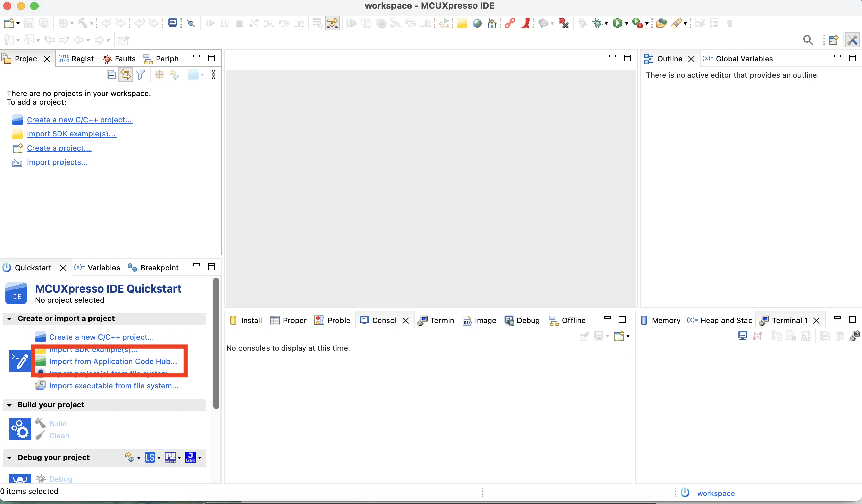Click the house home toolbar icon

click(492, 23)
